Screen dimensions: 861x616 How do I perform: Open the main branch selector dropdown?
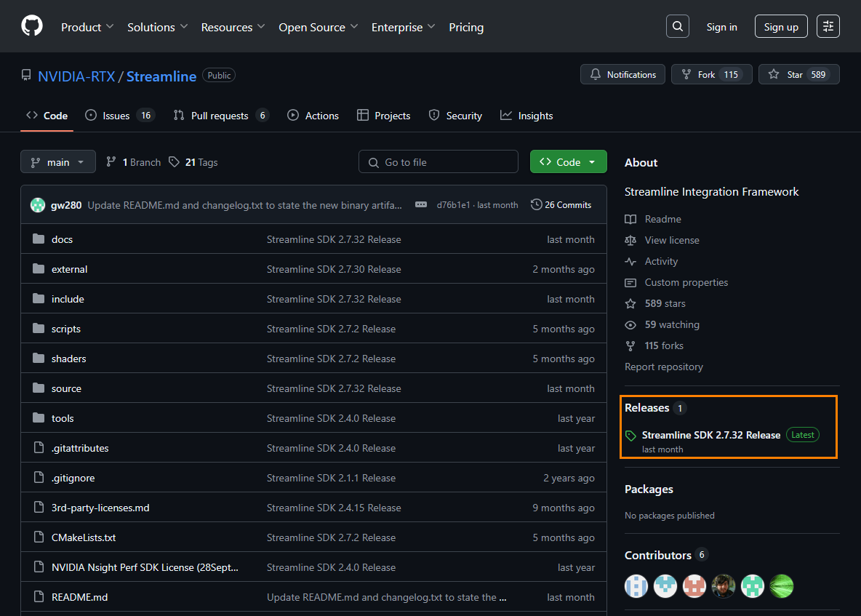click(x=58, y=162)
